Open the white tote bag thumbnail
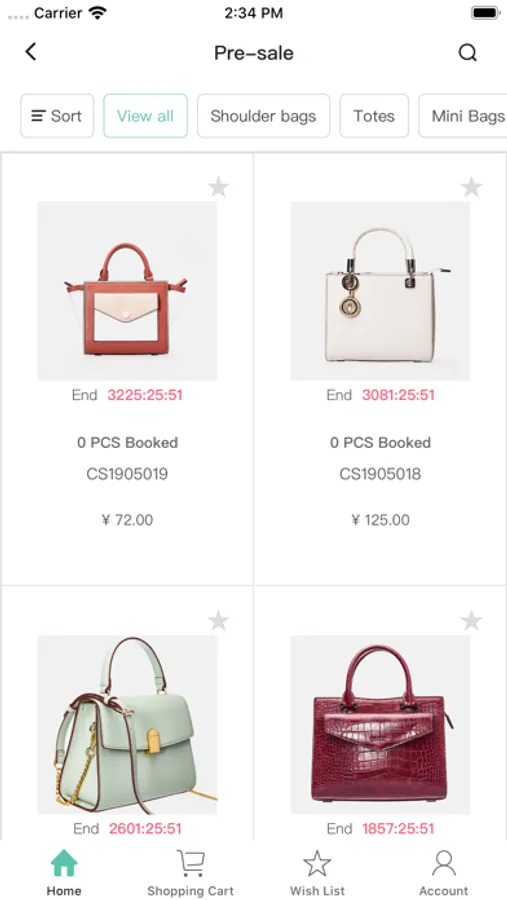This screenshot has width=507, height=900. (x=380, y=291)
